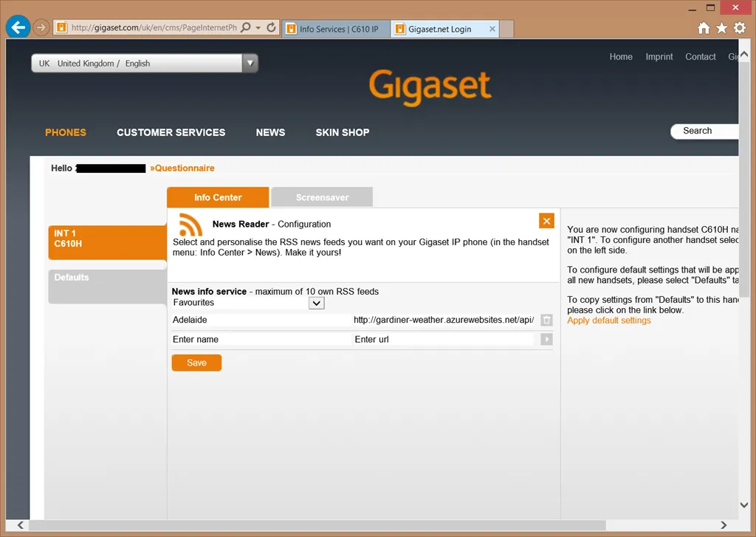Open favorites star icon
Viewport: 756px width, 537px height.
721,28
